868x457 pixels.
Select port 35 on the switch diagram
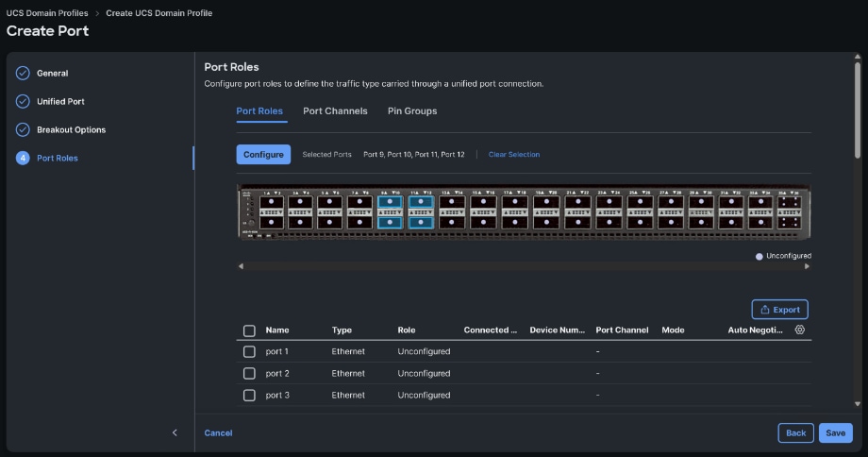[790, 202]
